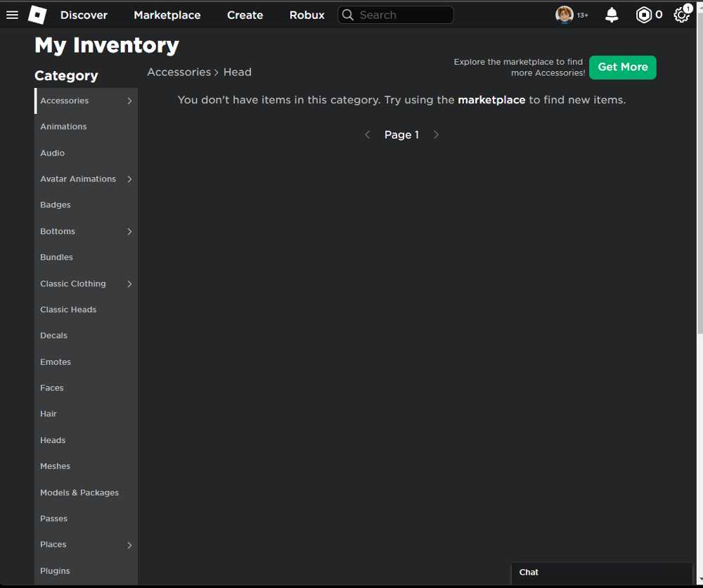Follow the bold marketplace link
Viewport: 703px width, 588px height.
click(491, 100)
